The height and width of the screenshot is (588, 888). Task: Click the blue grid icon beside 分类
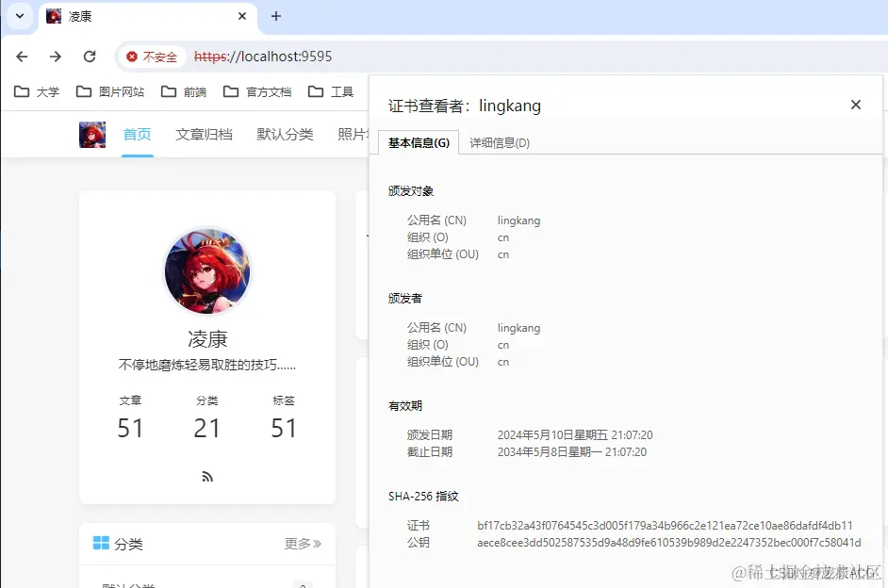(102, 544)
